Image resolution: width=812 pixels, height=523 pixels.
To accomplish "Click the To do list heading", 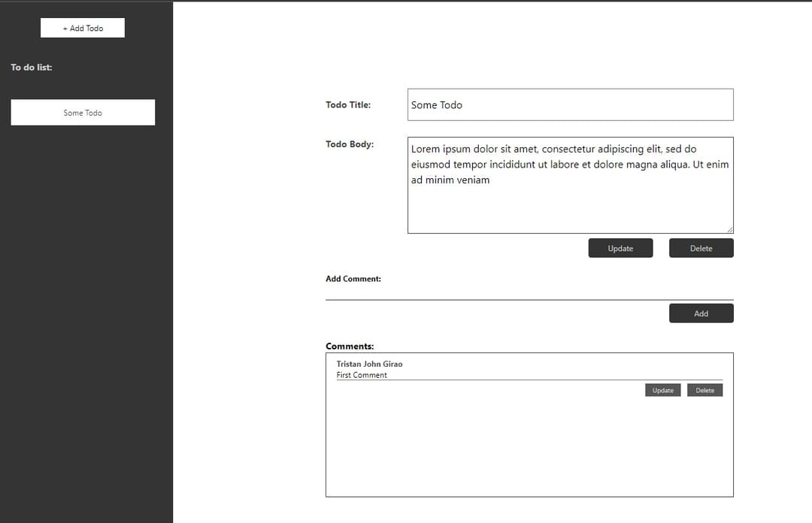I will (x=32, y=68).
